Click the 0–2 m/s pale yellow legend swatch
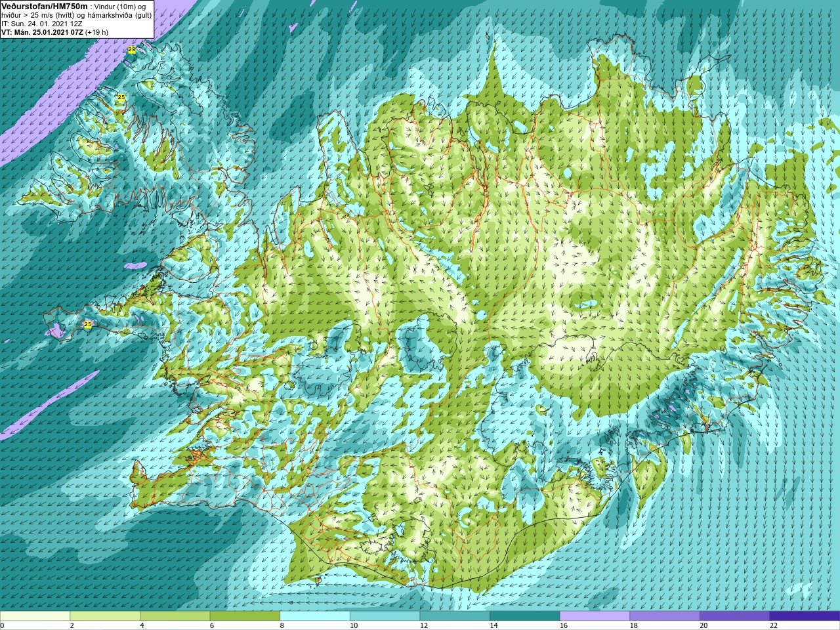 (35, 616)
